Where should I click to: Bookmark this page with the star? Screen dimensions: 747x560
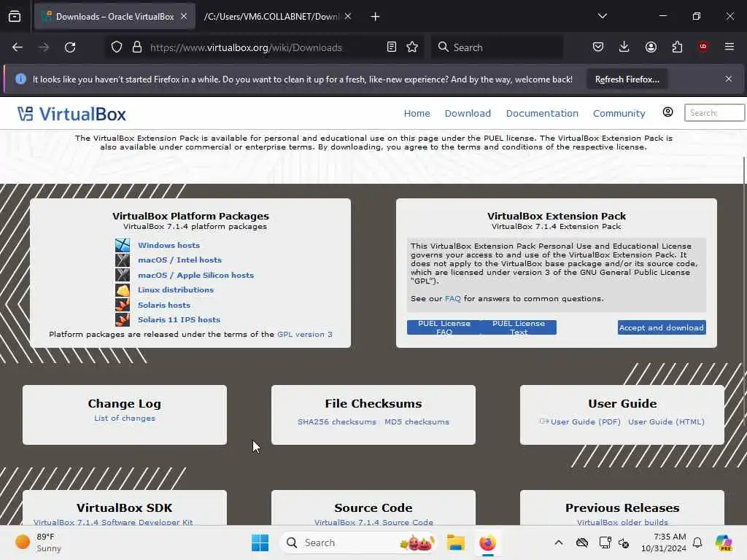tap(413, 47)
